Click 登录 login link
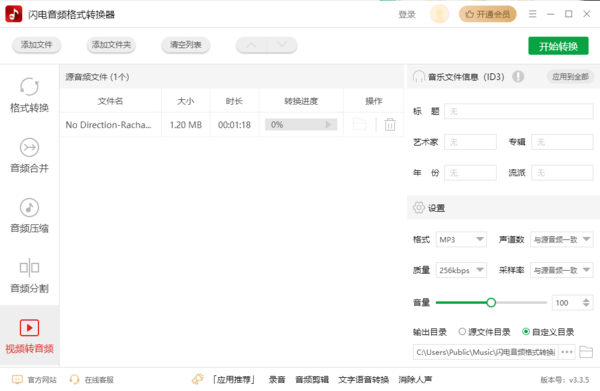The image size is (600, 391). (x=407, y=15)
